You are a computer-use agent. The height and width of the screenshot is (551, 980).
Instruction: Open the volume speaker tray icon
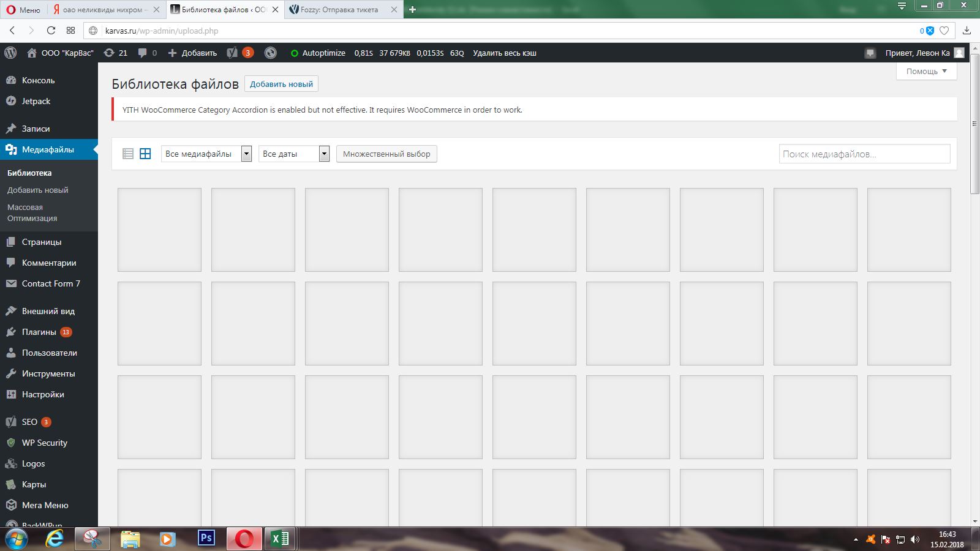(x=915, y=539)
